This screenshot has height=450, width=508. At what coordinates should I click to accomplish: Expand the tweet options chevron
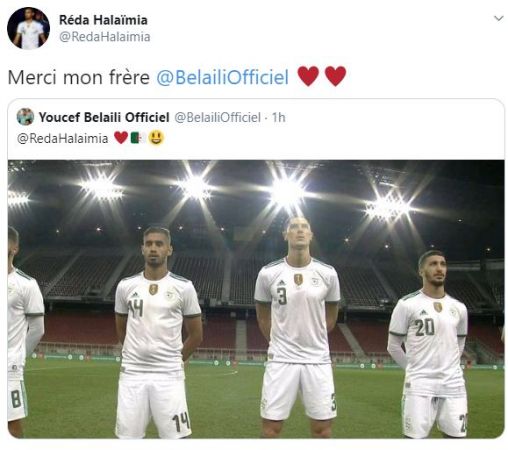[x=498, y=18]
